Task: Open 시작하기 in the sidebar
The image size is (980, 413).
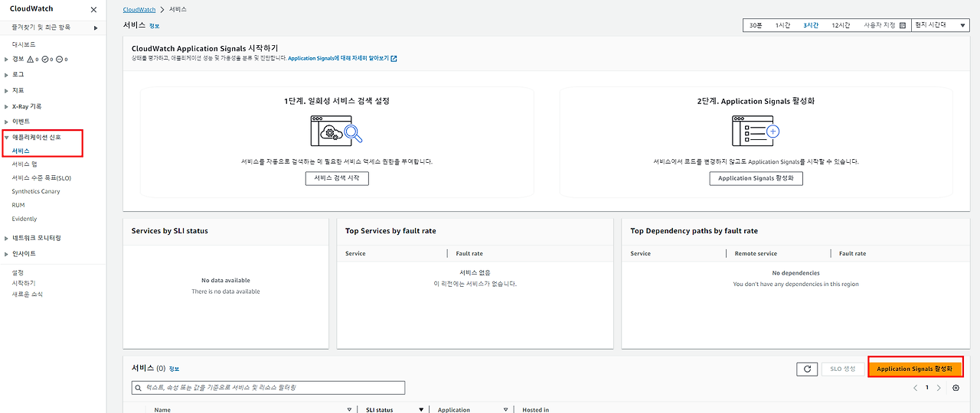Action: (x=24, y=283)
